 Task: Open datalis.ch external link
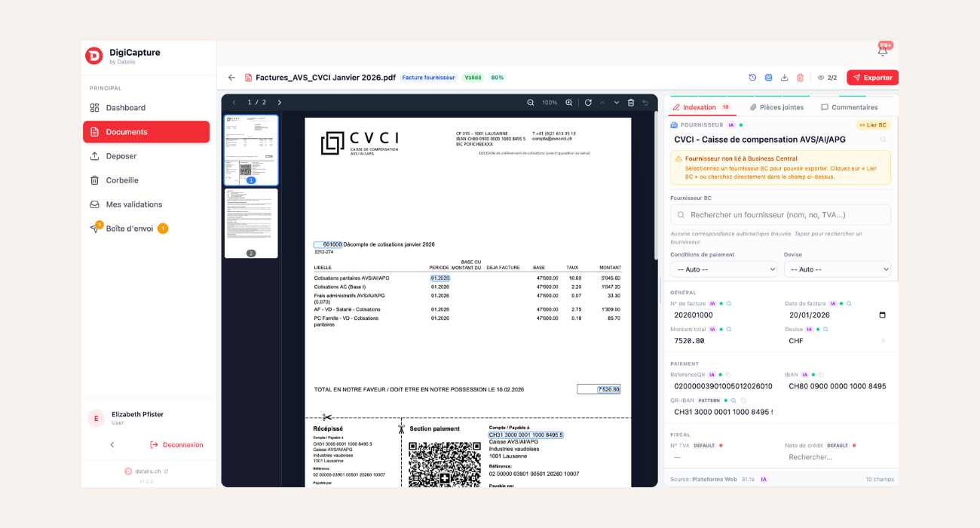click(x=146, y=471)
